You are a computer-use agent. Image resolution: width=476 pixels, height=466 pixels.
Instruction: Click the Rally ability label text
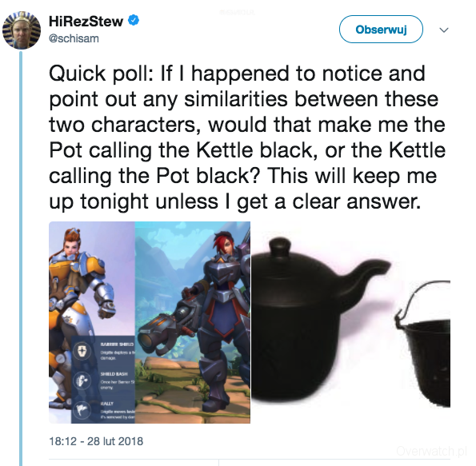(107, 404)
